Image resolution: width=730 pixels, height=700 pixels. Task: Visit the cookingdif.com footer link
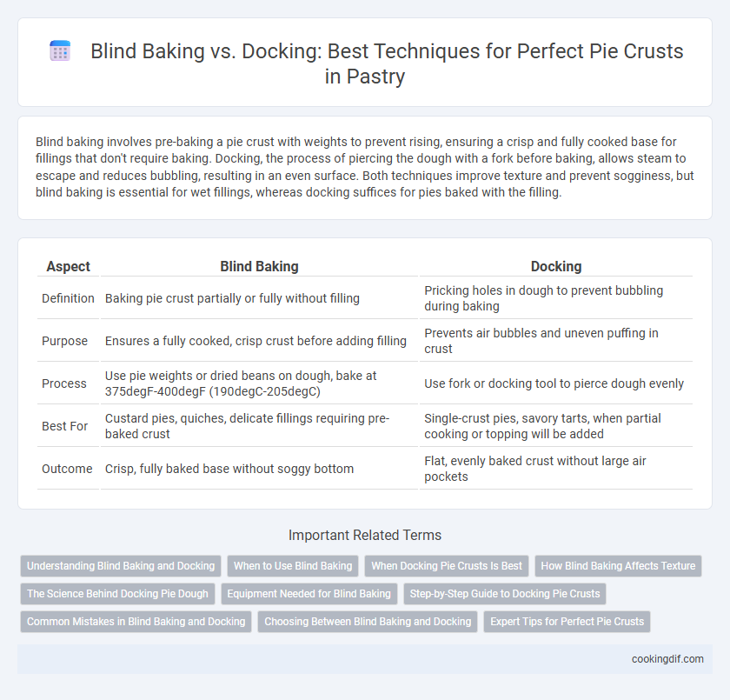click(x=667, y=659)
